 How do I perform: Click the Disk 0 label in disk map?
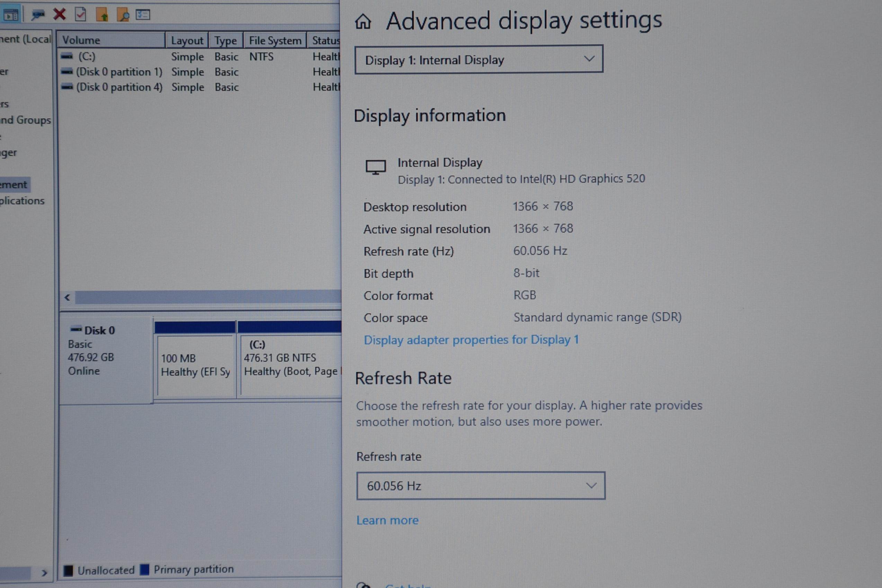[x=99, y=330]
